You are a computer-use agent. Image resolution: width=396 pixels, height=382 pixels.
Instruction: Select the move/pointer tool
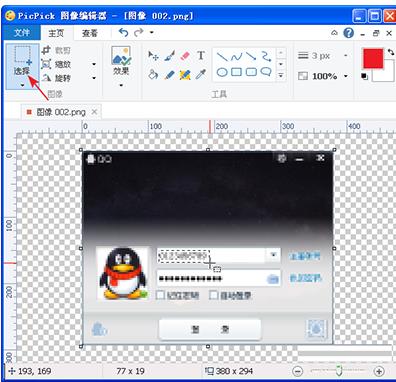pos(153,56)
